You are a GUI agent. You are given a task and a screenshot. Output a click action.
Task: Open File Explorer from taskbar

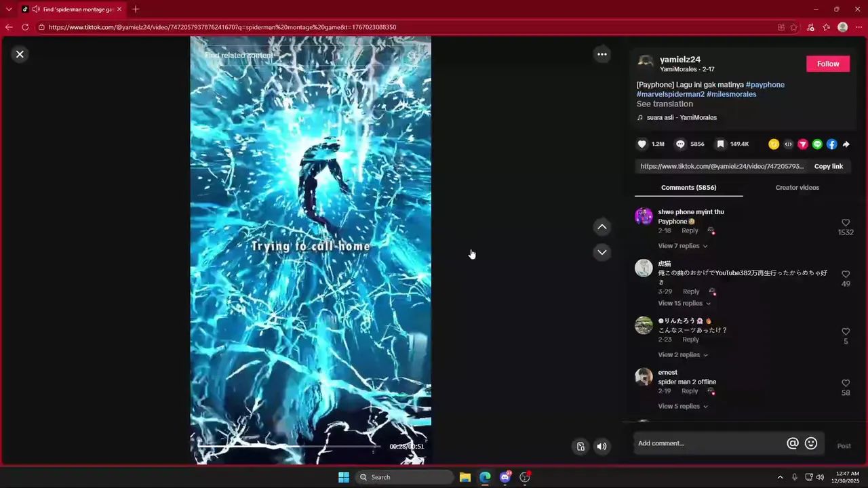click(x=465, y=477)
